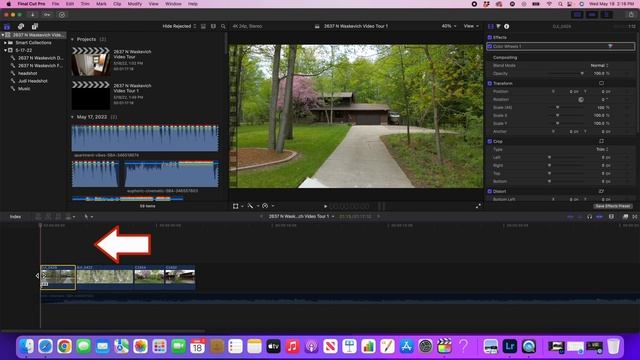Viewport: 640px width, 360px height.
Task: Open the Video inspector tab icon
Action: (491, 26)
